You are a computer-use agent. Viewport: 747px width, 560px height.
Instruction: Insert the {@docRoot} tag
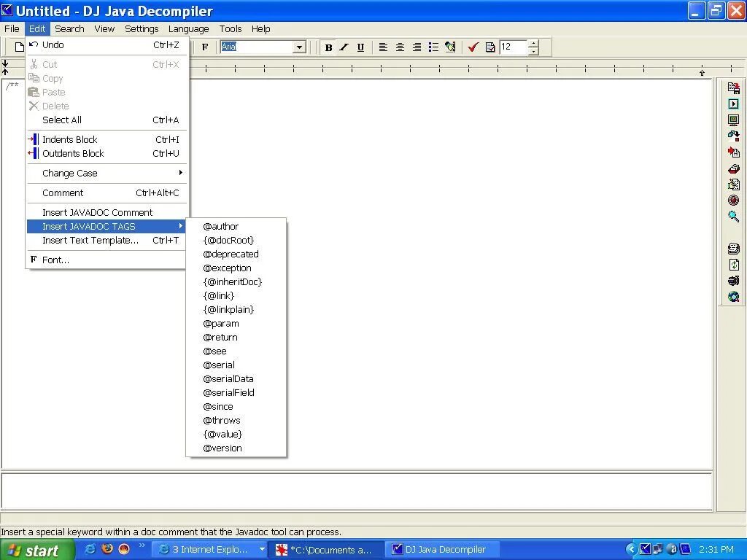[x=236, y=240]
